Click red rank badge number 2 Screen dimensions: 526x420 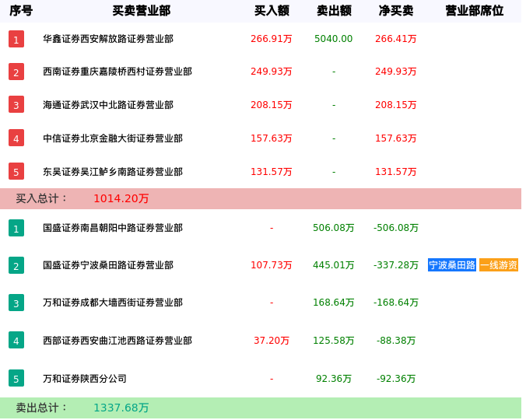[16, 72]
